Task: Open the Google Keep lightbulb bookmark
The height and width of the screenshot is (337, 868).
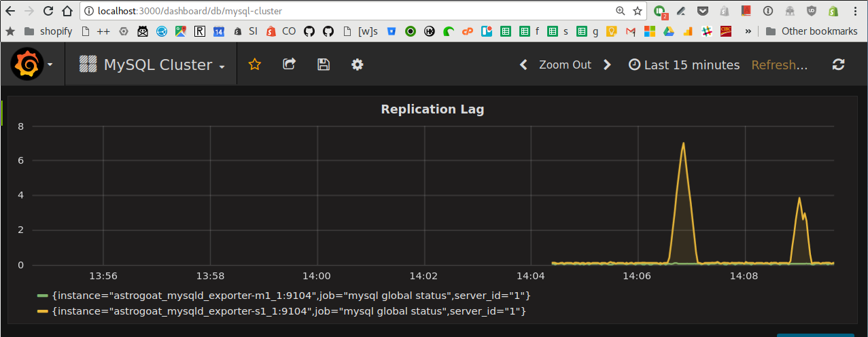Action: [611, 31]
